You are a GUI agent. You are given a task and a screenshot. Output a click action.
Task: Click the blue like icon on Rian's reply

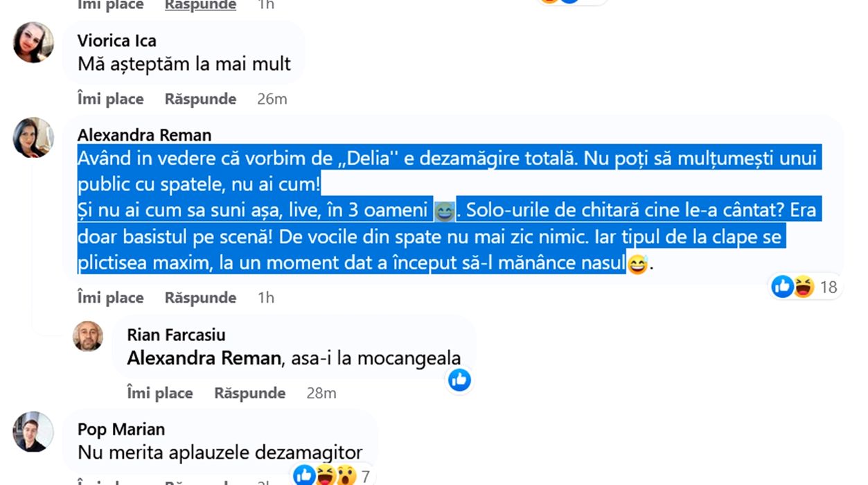(459, 379)
